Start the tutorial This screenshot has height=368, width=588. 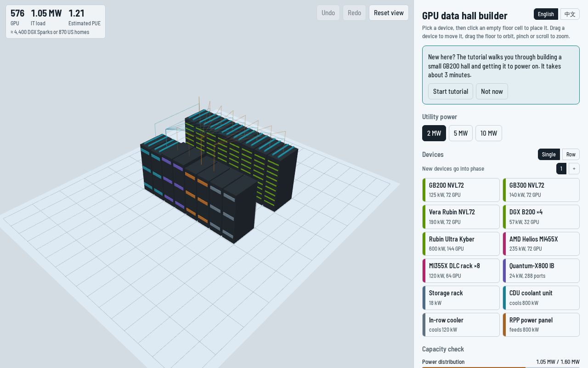(451, 91)
